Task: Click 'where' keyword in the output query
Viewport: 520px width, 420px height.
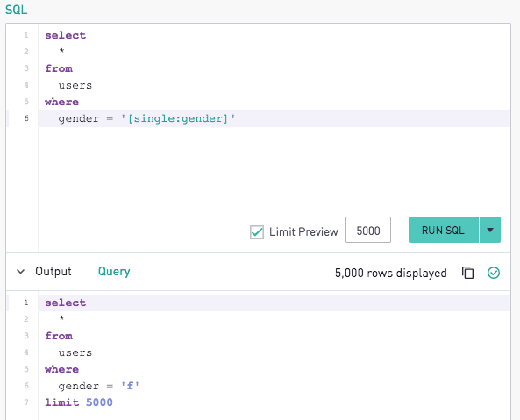Action: [62, 369]
